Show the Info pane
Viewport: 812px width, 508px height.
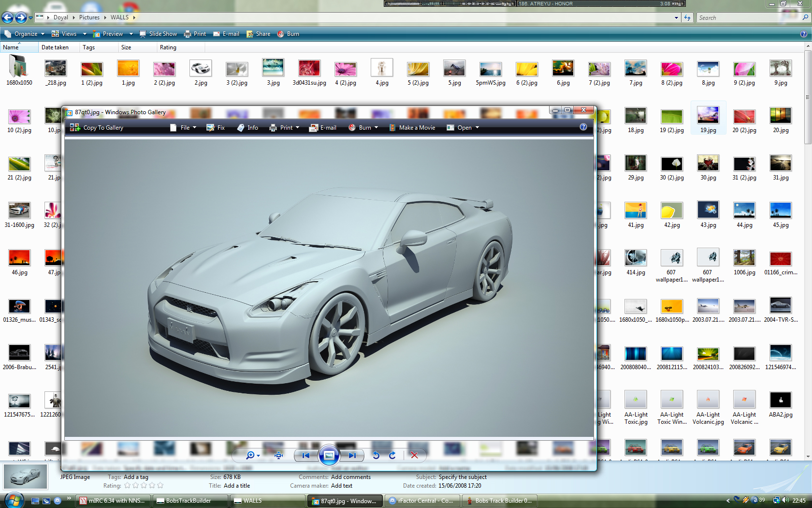[x=247, y=128]
